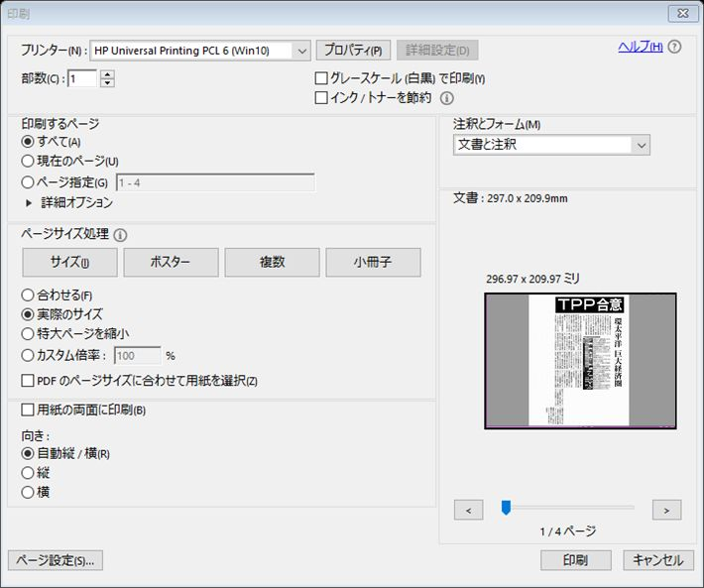Click the TPP合意 document preview thumbnail
Image resolution: width=704 pixels, height=588 pixels.
click(580, 361)
